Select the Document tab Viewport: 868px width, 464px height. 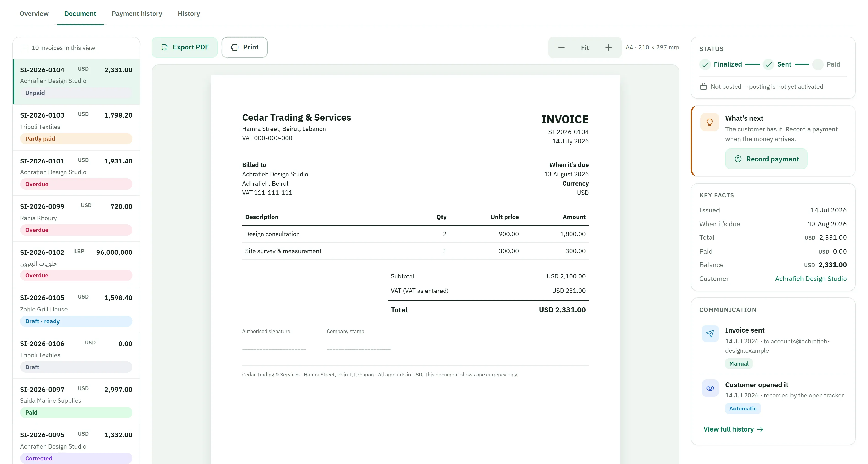(80, 14)
